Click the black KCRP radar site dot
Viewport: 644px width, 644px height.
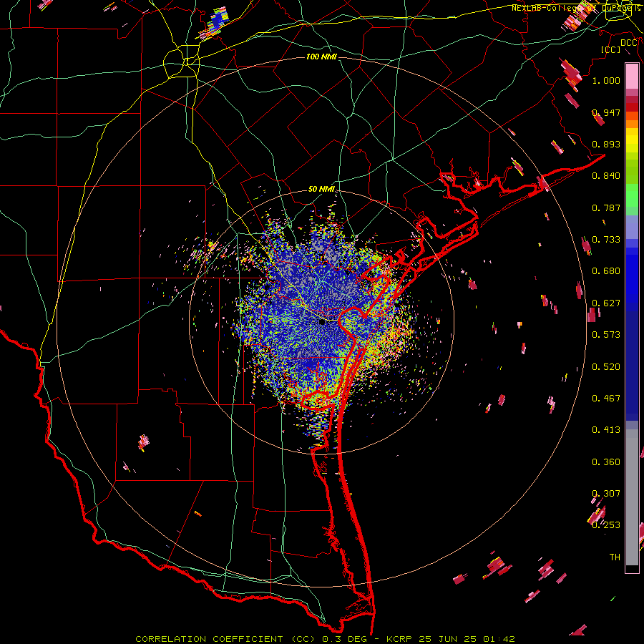323,322
